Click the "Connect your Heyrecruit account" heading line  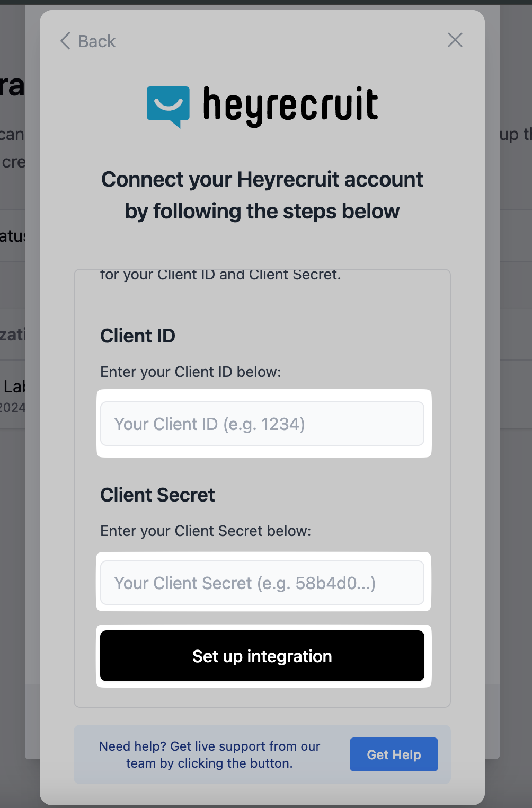pyautogui.click(x=262, y=180)
